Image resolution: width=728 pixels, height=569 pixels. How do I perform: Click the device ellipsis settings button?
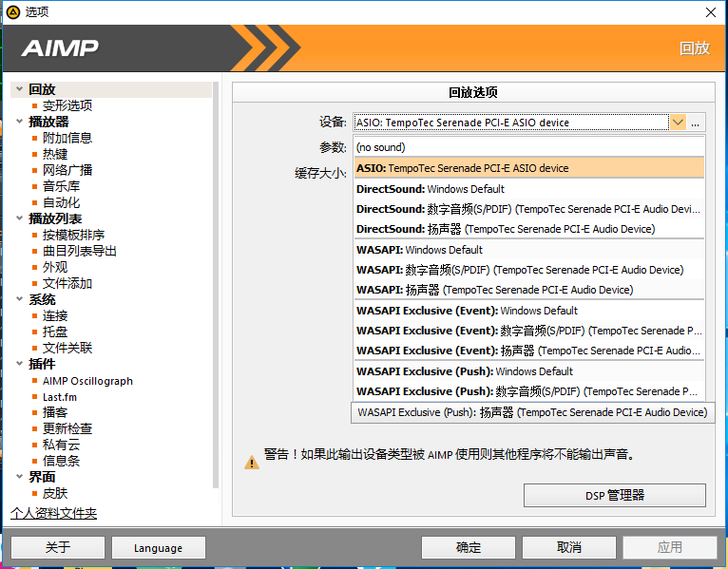pyautogui.click(x=695, y=123)
